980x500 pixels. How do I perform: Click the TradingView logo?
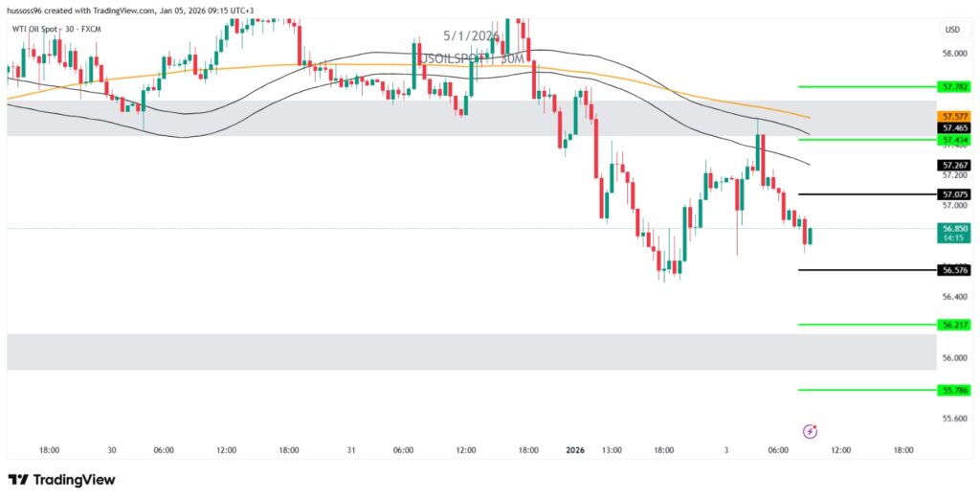pos(61,480)
